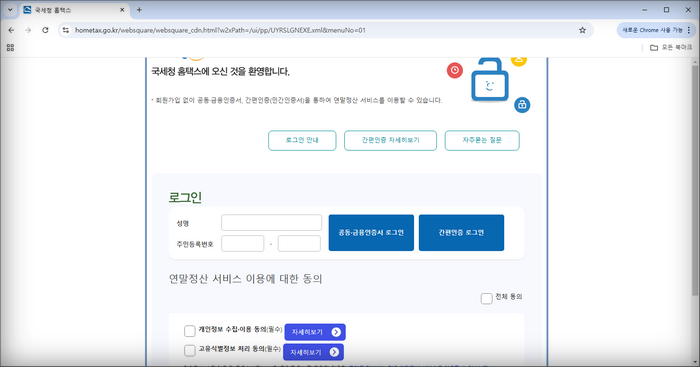Click the page vertical scrollbar
This screenshot has width=700, height=367.
click(x=695, y=180)
